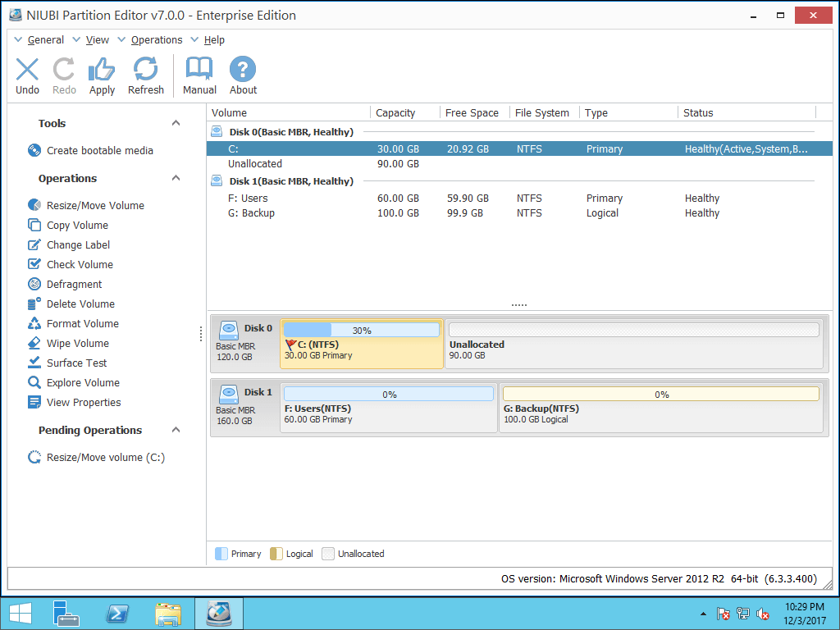The image size is (840, 630).
Task: Select the F: Users row
Action: click(519, 199)
